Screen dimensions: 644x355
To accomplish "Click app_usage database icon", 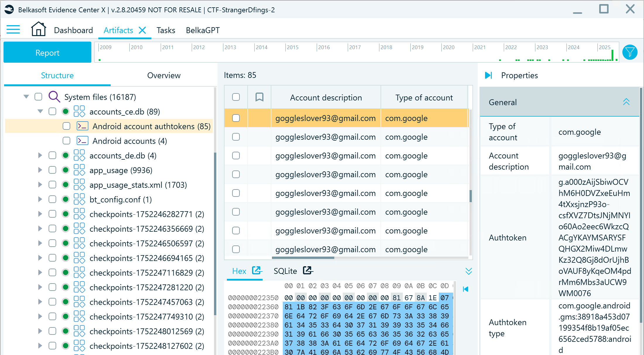I will 79,170.
